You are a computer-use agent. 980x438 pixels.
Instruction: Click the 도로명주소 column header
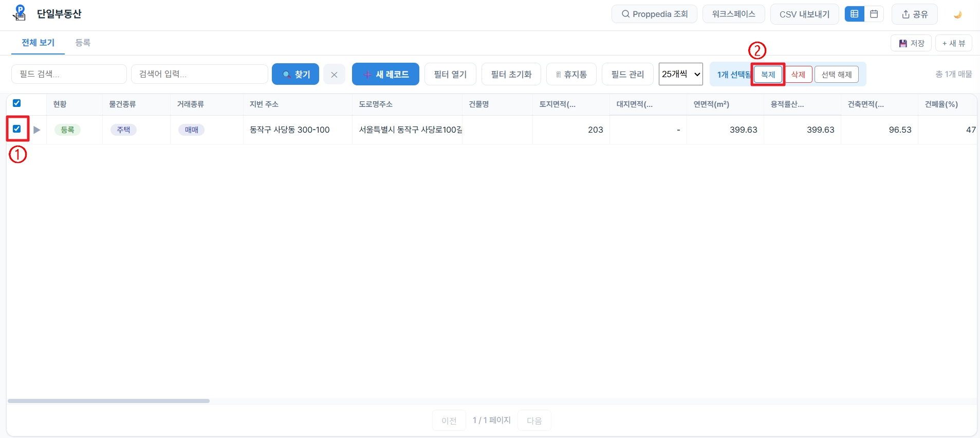407,104
